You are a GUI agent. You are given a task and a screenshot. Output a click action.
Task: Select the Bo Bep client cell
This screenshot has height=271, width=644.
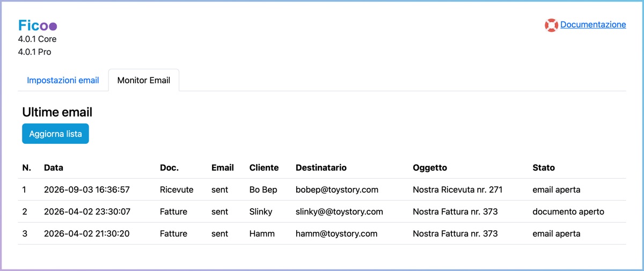[x=263, y=189]
